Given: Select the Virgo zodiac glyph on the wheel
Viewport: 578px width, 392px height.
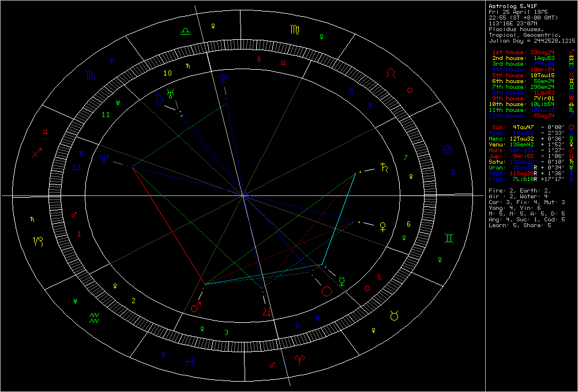Looking at the screenshot, I should coord(294,29).
